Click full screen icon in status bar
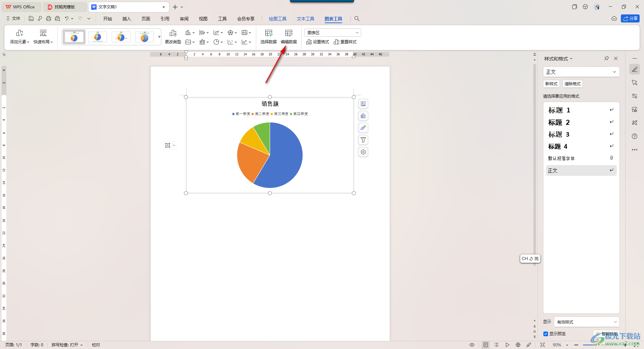The image size is (644, 349). tap(636, 345)
